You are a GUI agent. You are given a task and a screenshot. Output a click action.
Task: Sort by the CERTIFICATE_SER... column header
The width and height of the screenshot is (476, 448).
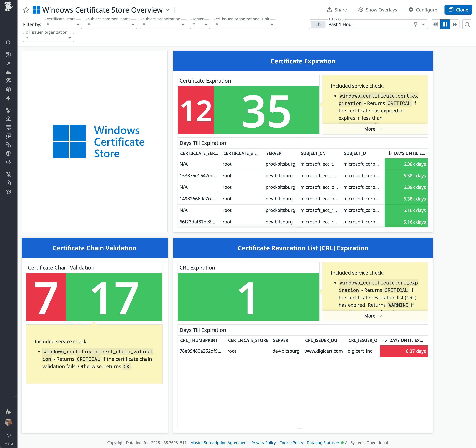click(x=199, y=153)
